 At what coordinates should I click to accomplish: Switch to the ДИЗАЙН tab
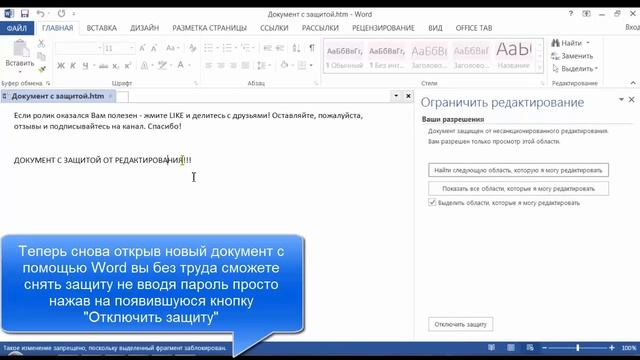pos(144,28)
